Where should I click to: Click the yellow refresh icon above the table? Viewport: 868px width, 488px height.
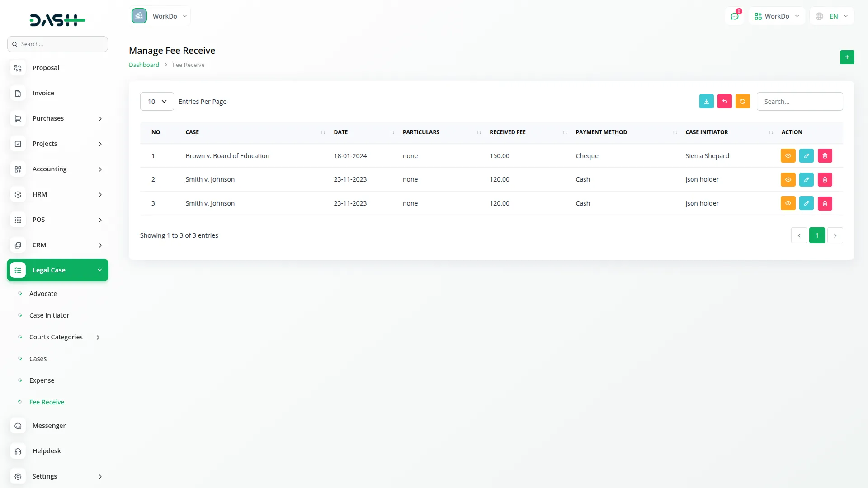click(742, 101)
